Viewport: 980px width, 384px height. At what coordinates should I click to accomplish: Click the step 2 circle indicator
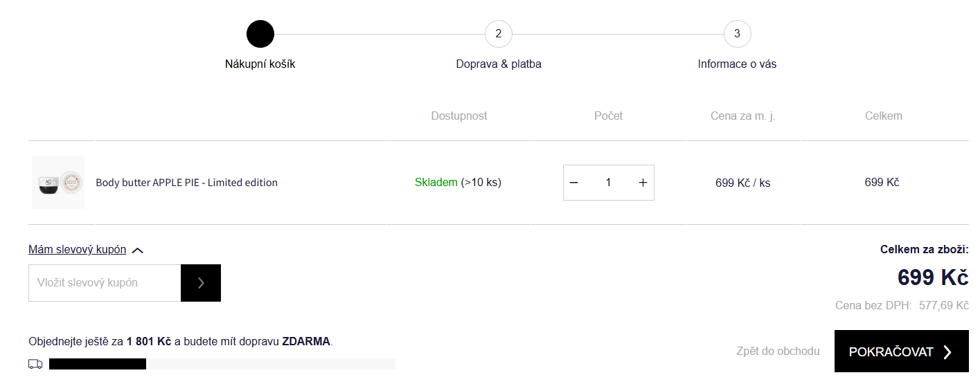click(499, 34)
